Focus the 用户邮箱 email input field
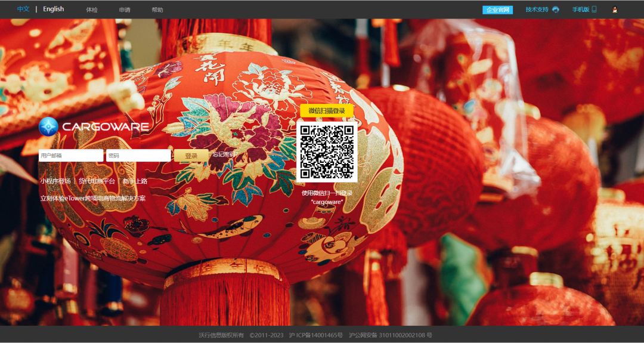This screenshot has width=644, height=343. point(70,156)
